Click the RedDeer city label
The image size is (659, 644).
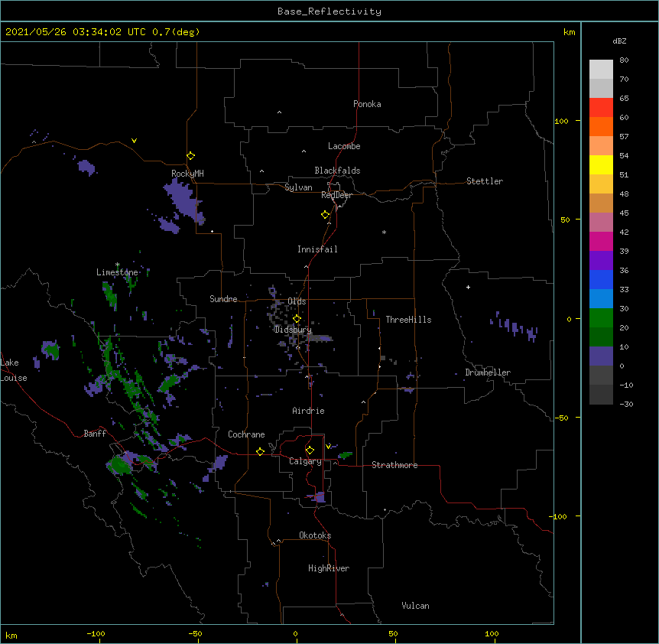(x=336, y=195)
